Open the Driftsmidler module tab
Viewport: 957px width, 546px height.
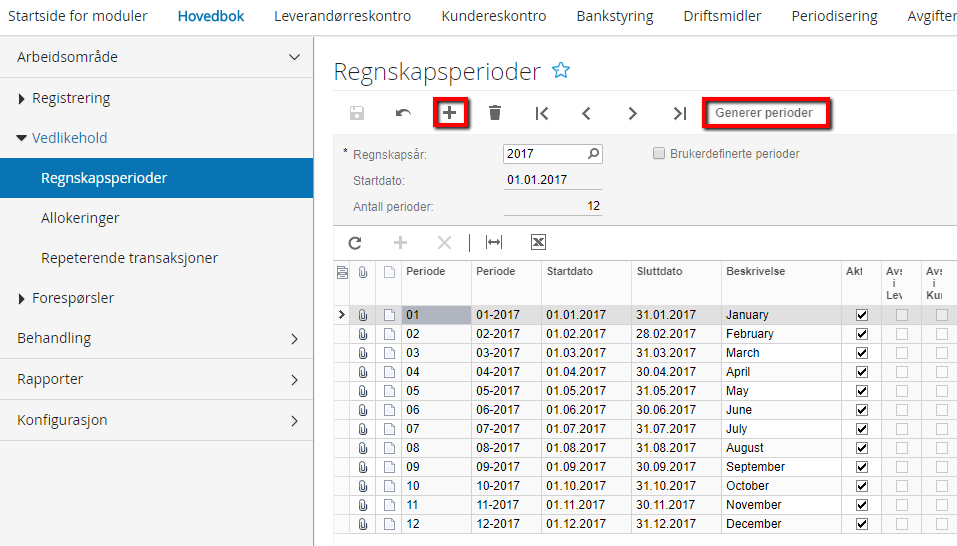point(722,16)
